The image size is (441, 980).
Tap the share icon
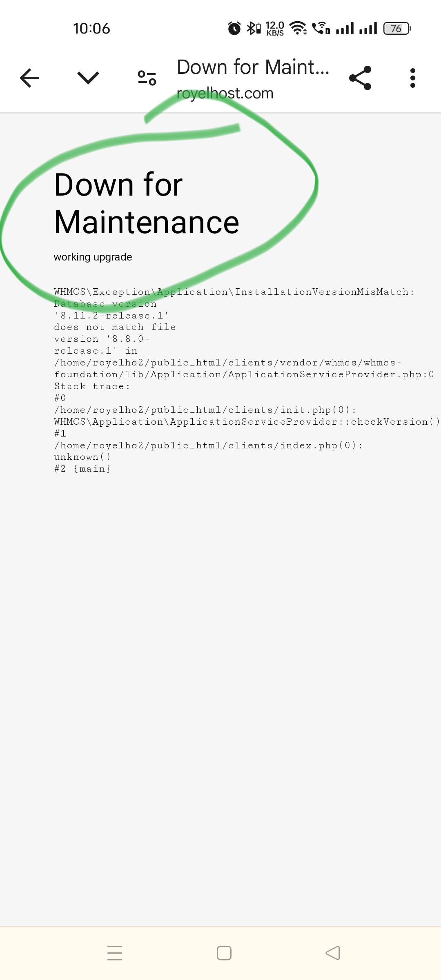click(x=360, y=78)
